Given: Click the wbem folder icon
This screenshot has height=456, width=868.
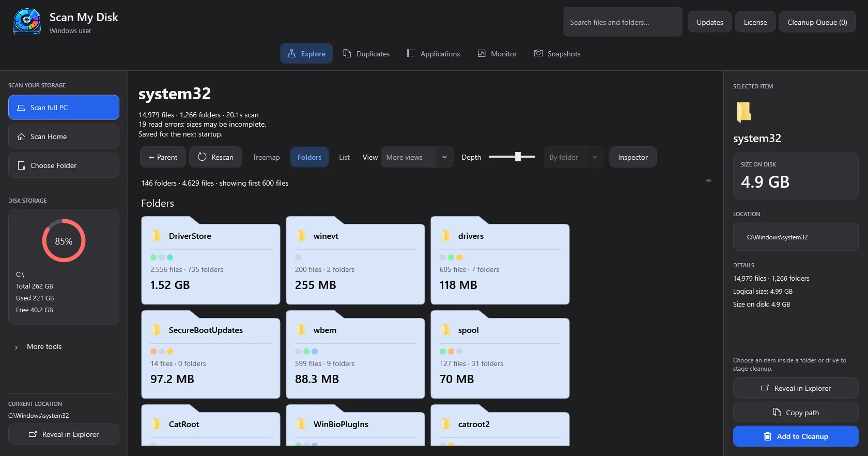Looking at the screenshot, I should pos(301,330).
